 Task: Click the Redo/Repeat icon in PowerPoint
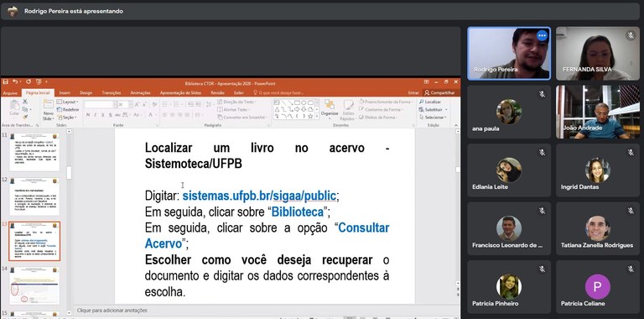click(29, 81)
